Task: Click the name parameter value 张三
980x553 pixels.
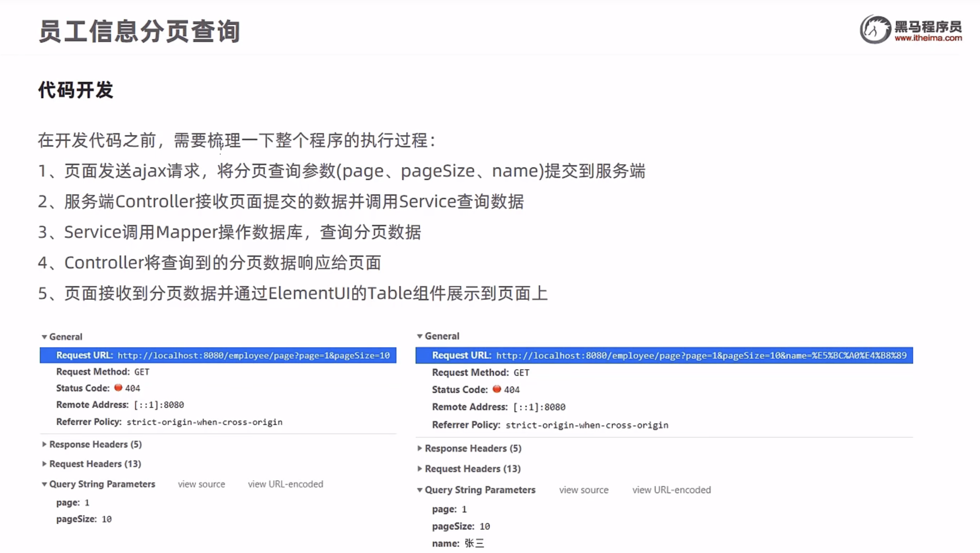Action: 474,543
